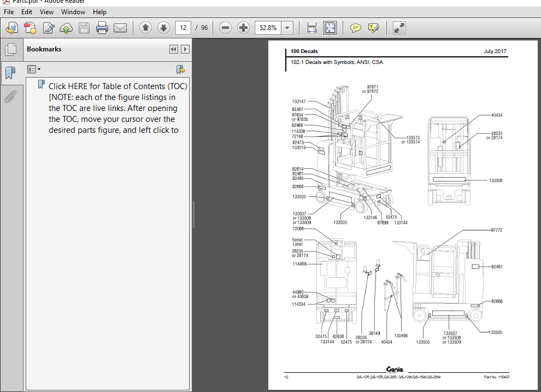
Task: Click part number 72086 label
Action: [x=298, y=229]
